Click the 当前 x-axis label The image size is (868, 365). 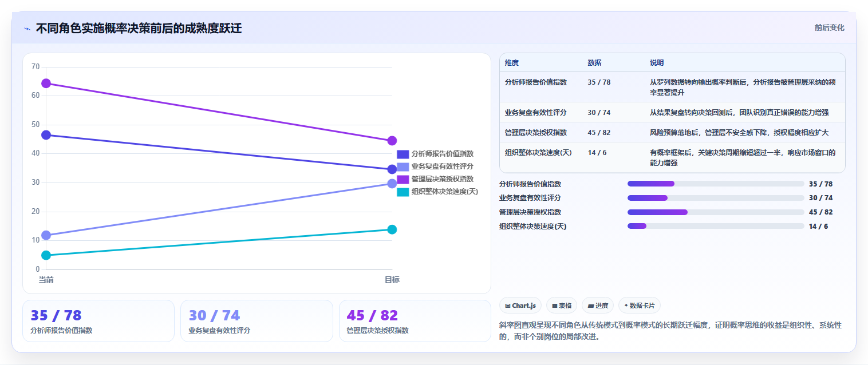pos(46,280)
